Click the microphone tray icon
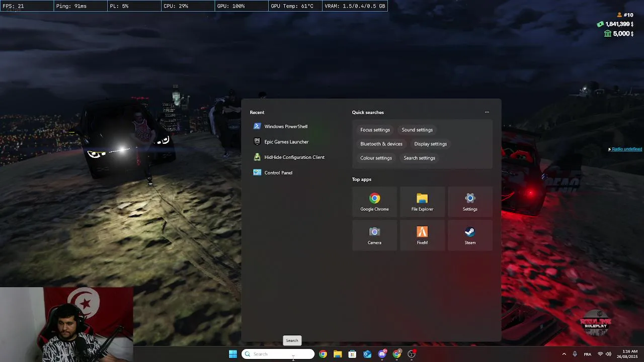 pos(575,354)
